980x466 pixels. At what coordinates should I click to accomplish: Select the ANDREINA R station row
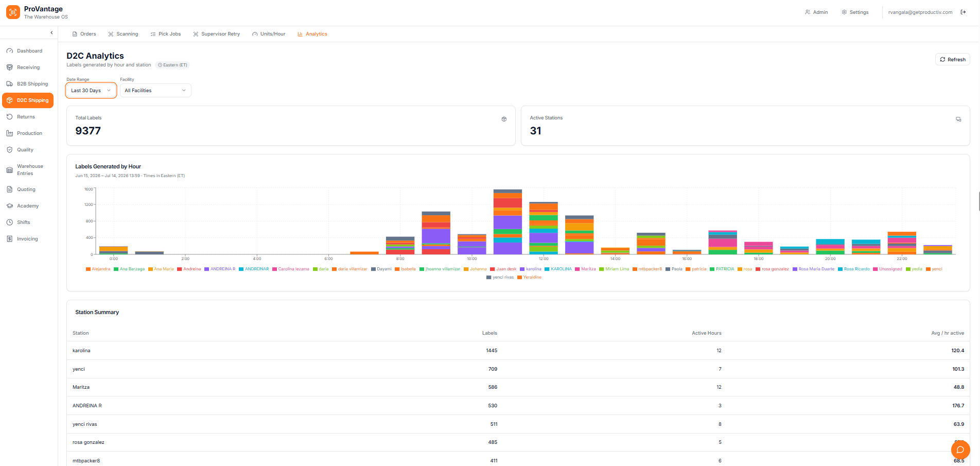click(x=518, y=406)
